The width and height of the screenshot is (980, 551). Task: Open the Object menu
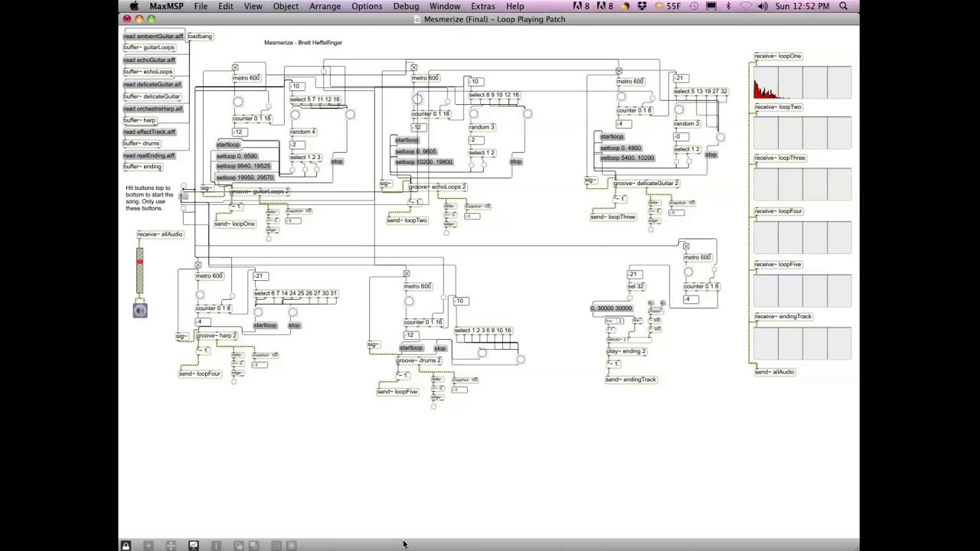click(x=286, y=6)
